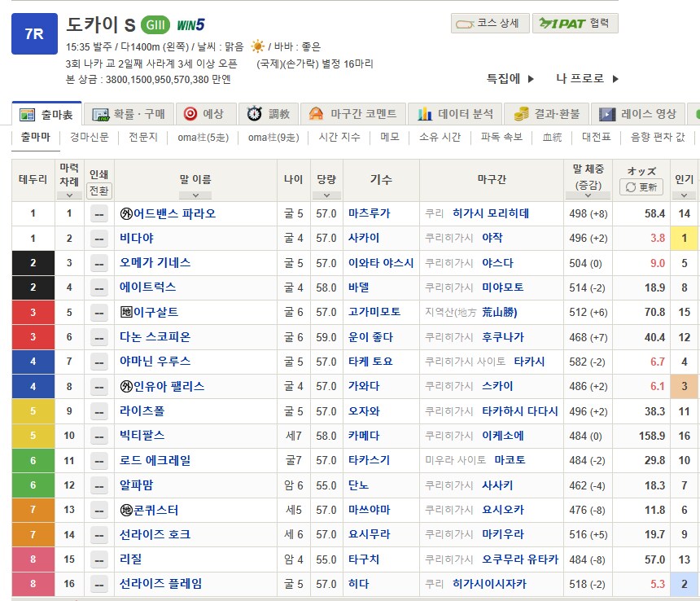Open the 당량 column sort dropdown
The image size is (700, 601).
326,195
